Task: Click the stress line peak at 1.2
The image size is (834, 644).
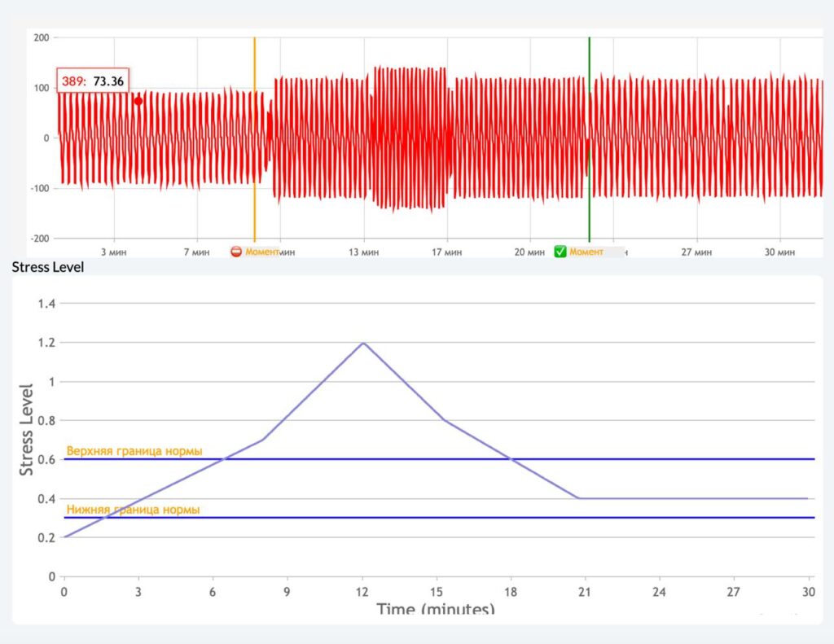Action: point(362,343)
